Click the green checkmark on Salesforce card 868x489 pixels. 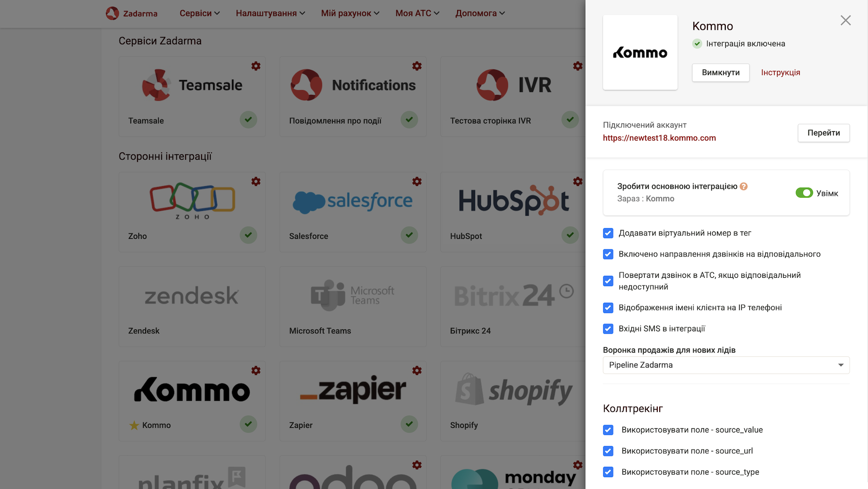[409, 235]
